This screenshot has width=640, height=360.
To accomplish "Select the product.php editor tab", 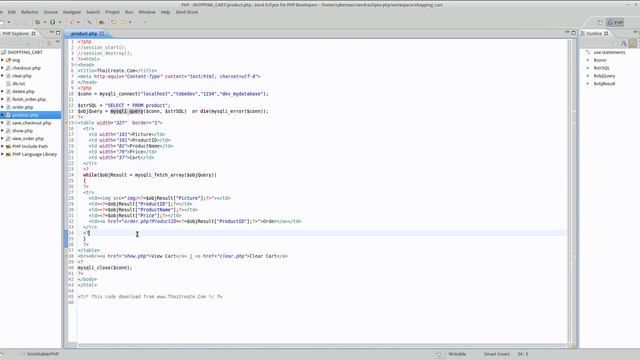I will [84, 33].
